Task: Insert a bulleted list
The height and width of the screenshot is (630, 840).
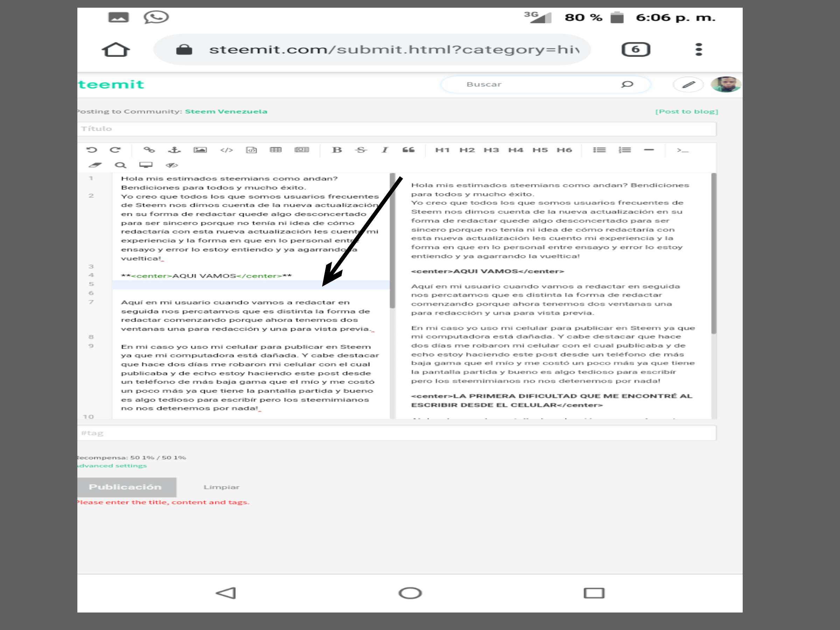Action: point(599,150)
